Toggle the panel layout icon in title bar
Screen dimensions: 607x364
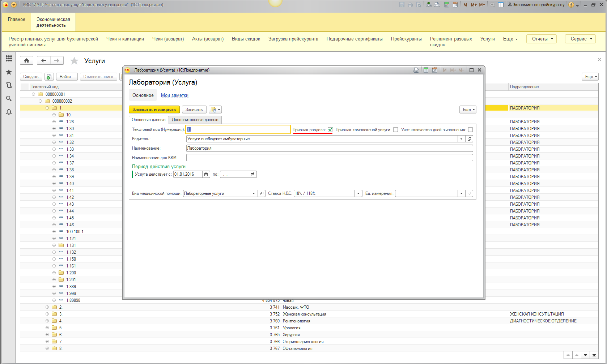click(x=501, y=5)
